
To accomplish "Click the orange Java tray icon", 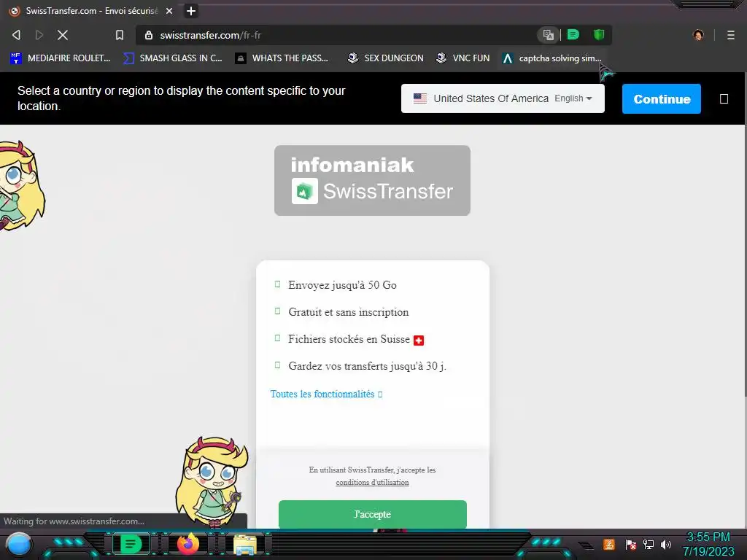I will pyautogui.click(x=608, y=544).
